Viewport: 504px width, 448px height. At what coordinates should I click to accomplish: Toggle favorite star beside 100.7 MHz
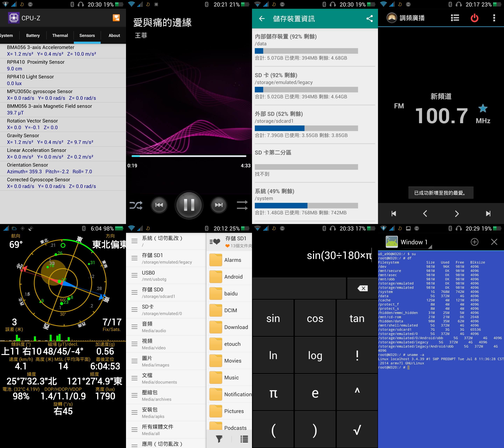[x=482, y=108]
